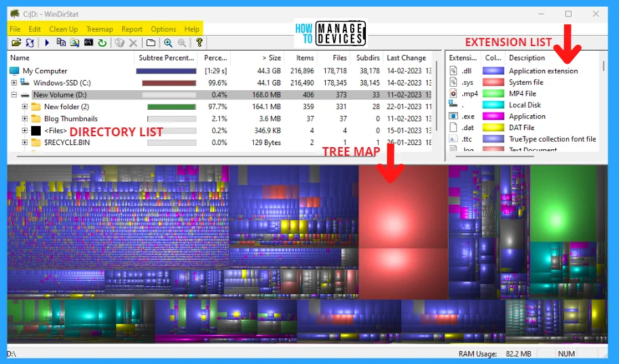
Task: Click the Zoom In magnifier icon
Action: [168, 43]
